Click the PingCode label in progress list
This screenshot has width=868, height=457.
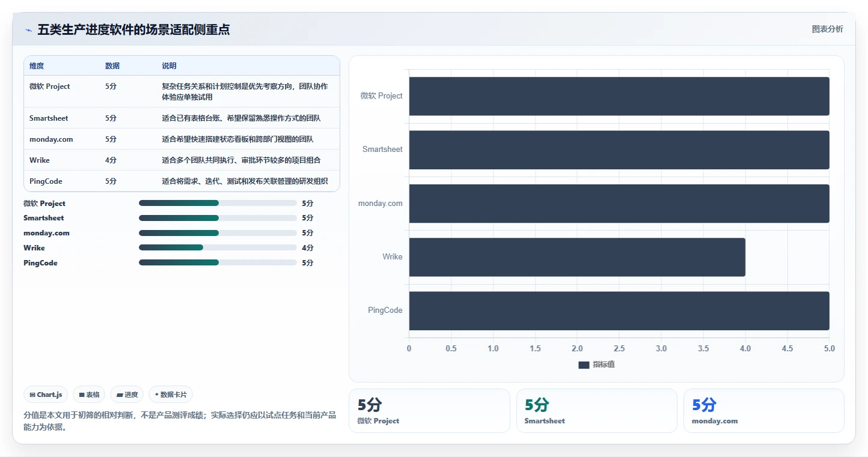40,263
